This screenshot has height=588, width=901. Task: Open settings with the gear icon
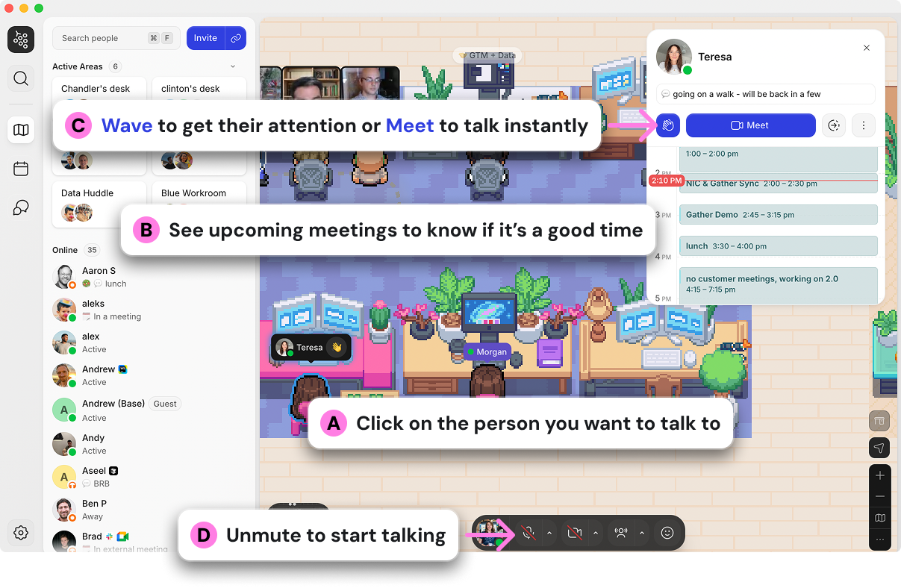coord(20,533)
